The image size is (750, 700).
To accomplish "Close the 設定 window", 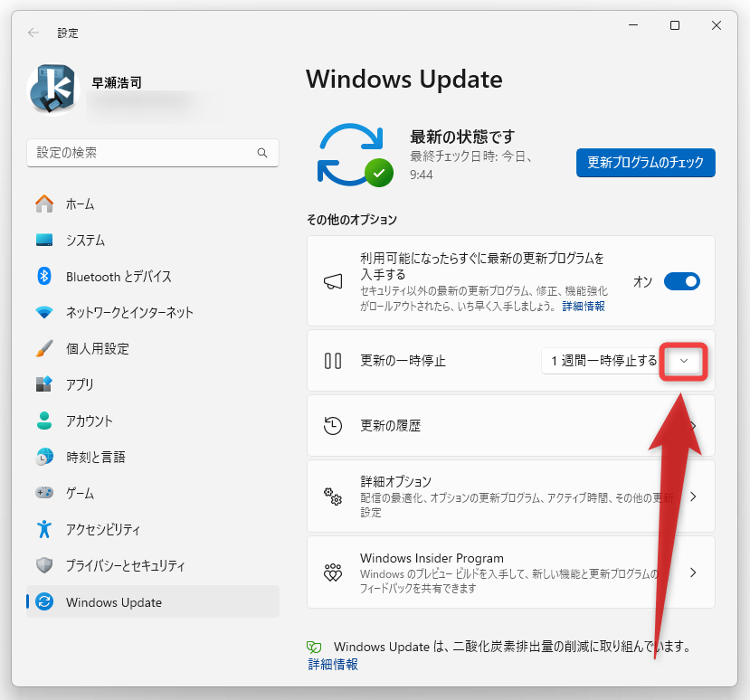I will click(x=716, y=25).
